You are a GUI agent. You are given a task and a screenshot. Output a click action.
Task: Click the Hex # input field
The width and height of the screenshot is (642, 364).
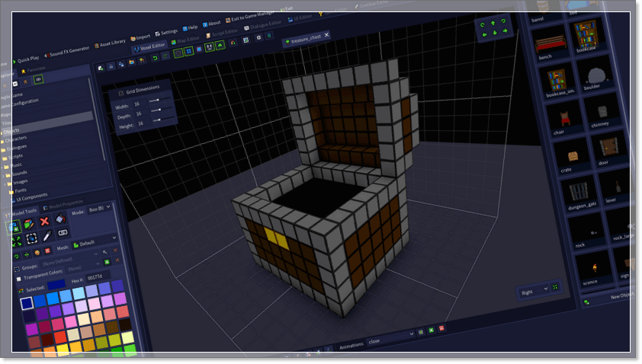coord(98,277)
